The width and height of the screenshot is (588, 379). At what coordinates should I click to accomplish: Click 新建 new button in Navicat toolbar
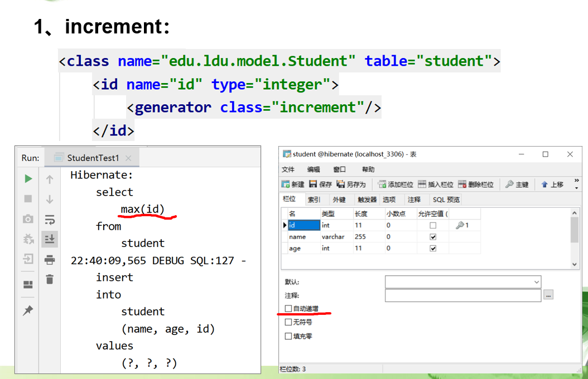coord(293,184)
